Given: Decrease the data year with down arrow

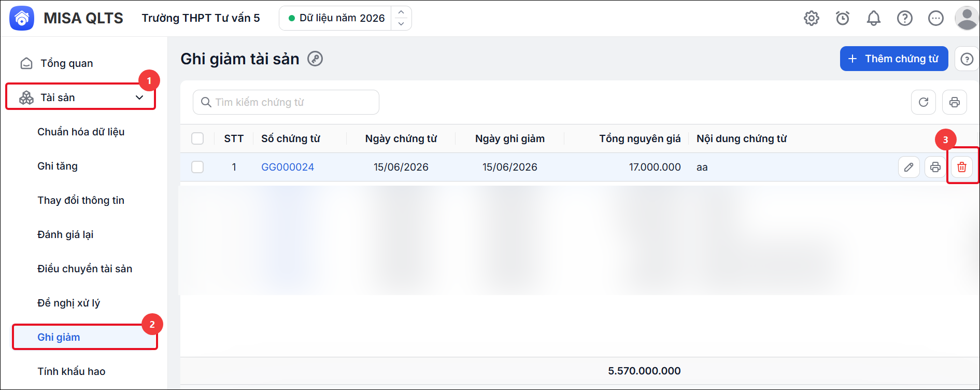Looking at the screenshot, I should (401, 24).
